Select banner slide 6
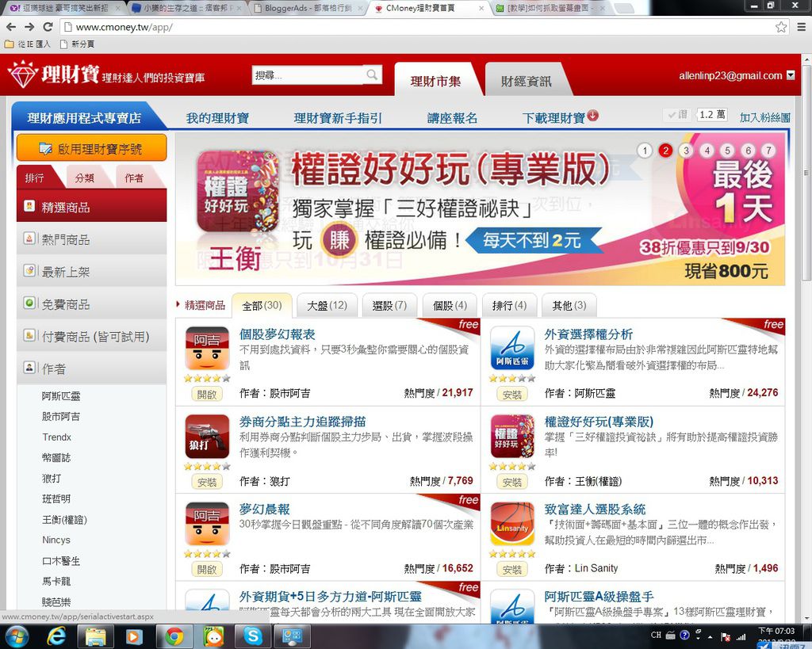Viewport: 812px width, 649px height. (749, 151)
